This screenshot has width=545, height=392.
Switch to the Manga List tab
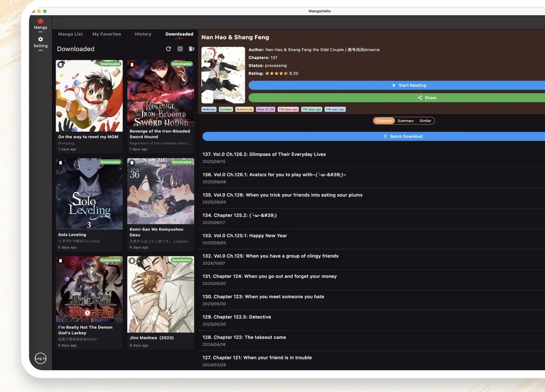click(70, 34)
